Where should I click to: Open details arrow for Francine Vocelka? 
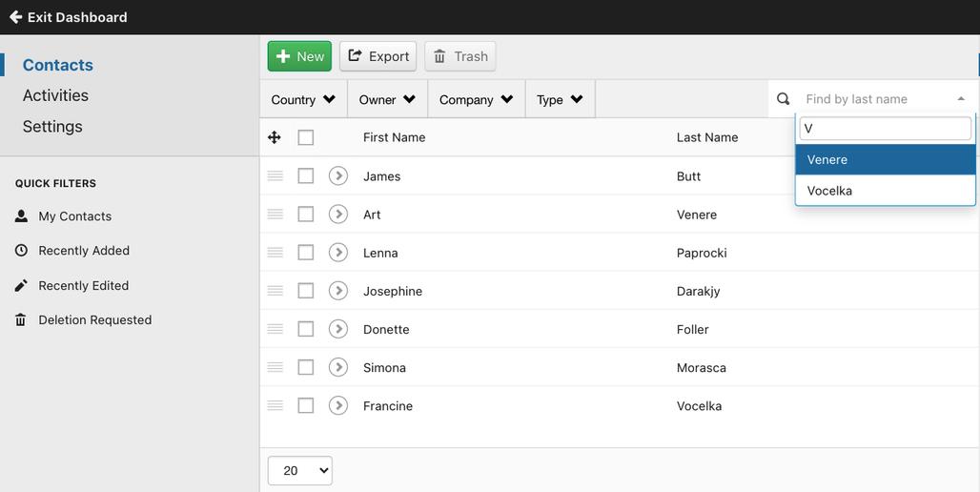[338, 406]
